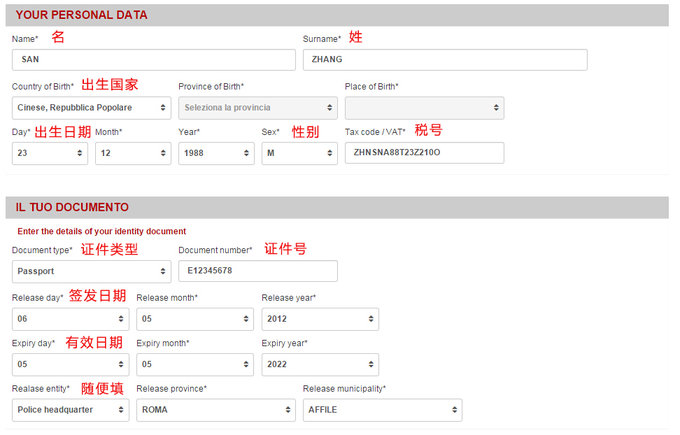The width and height of the screenshot is (680, 435).
Task: Open the birth Day dropdown showing 23
Action: click(49, 153)
